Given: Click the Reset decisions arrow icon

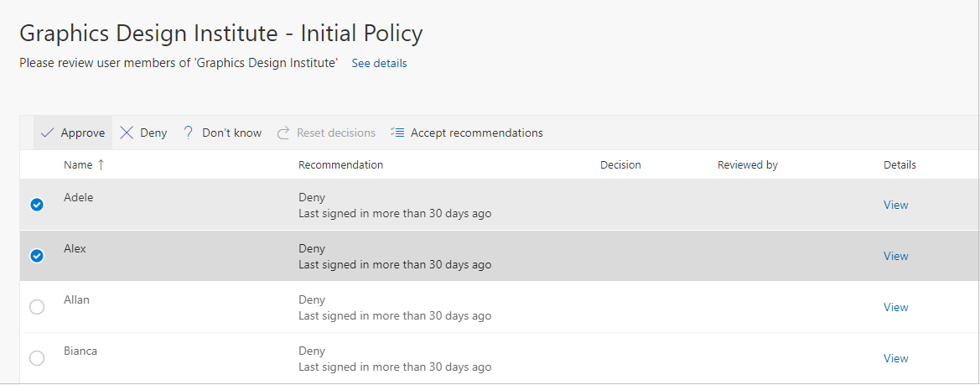Looking at the screenshot, I should pyautogui.click(x=283, y=133).
